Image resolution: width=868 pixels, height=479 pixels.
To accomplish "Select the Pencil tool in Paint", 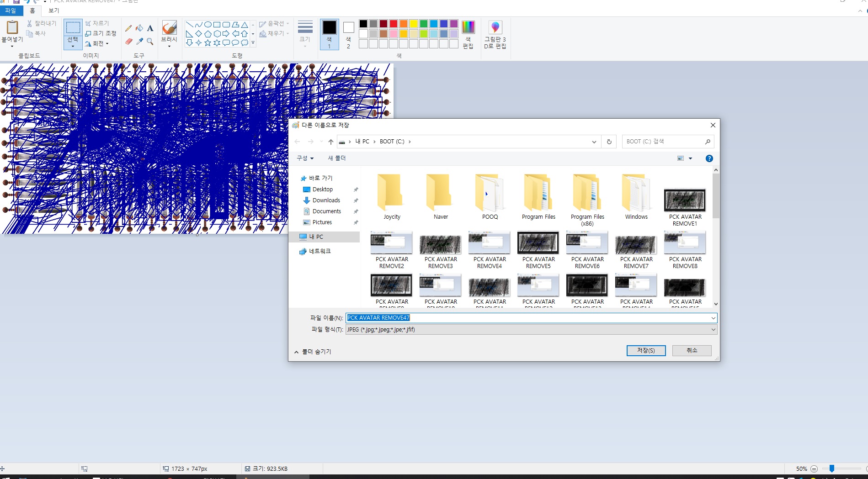I will (128, 28).
